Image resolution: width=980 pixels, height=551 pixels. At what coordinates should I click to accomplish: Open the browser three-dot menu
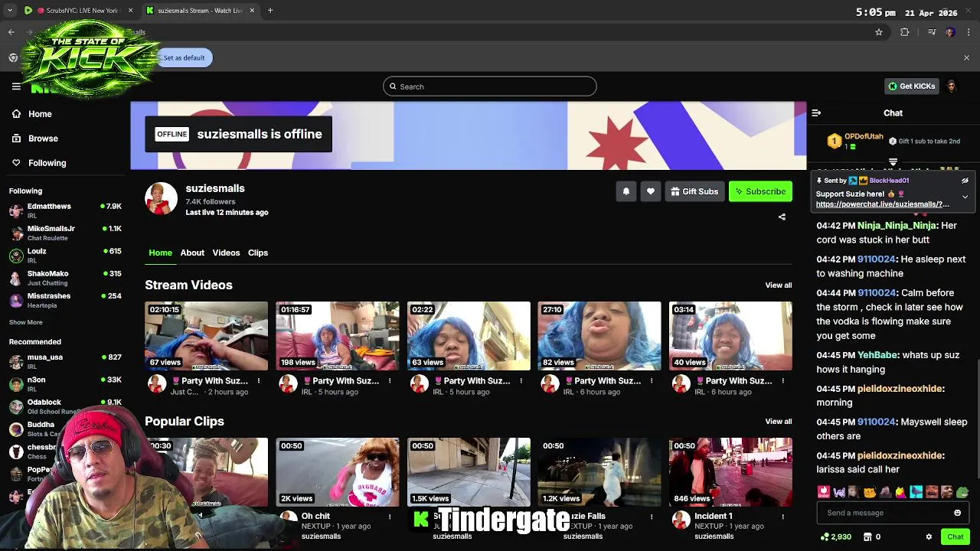click(969, 32)
